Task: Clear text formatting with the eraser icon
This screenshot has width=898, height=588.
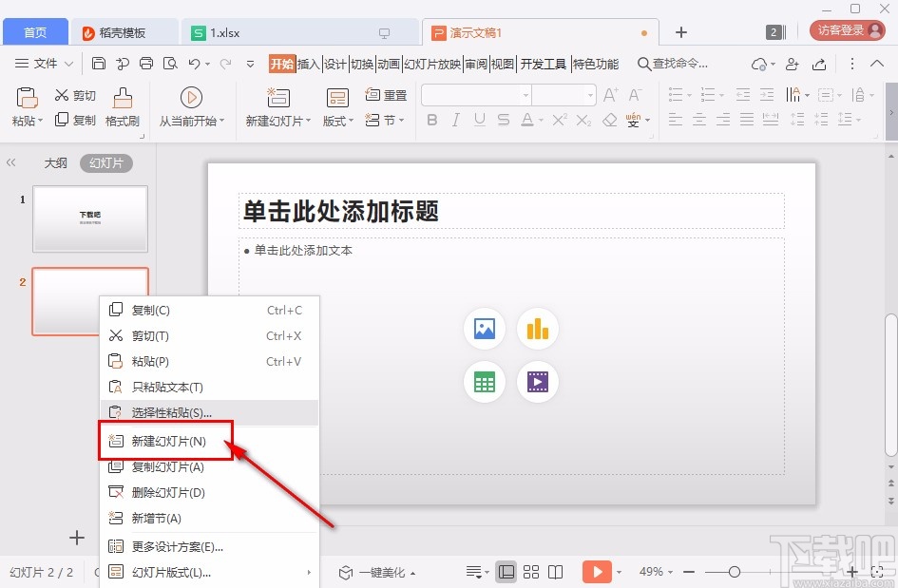Action: click(610, 120)
